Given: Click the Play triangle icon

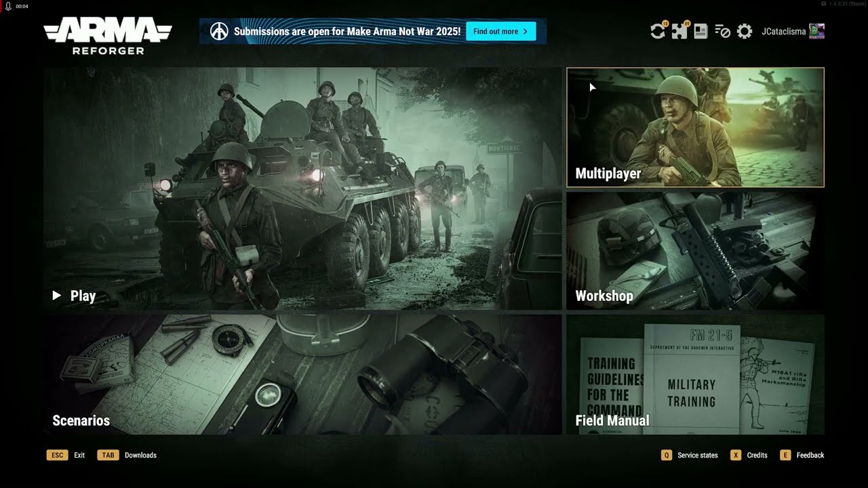Looking at the screenshot, I should [x=57, y=296].
